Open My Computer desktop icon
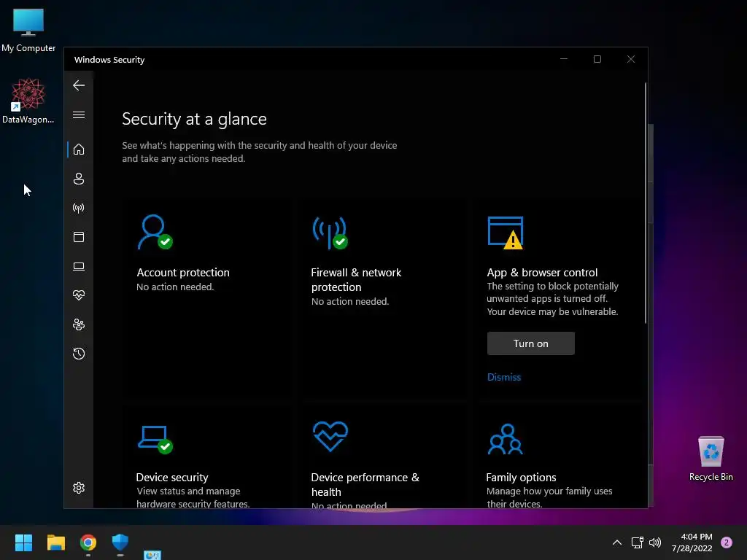Image resolution: width=747 pixels, height=560 pixels. (28, 31)
